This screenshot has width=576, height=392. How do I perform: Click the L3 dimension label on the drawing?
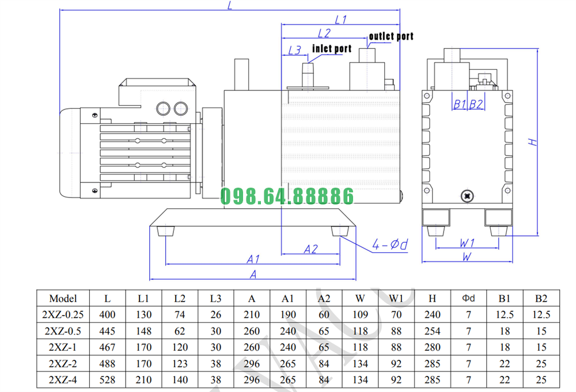pos(294,50)
